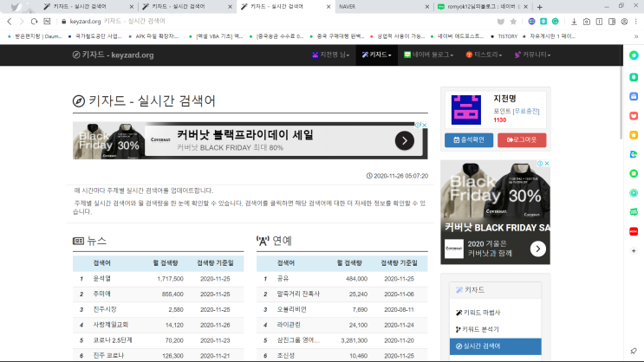Open the user profile icon in toolbar

tap(624, 22)
